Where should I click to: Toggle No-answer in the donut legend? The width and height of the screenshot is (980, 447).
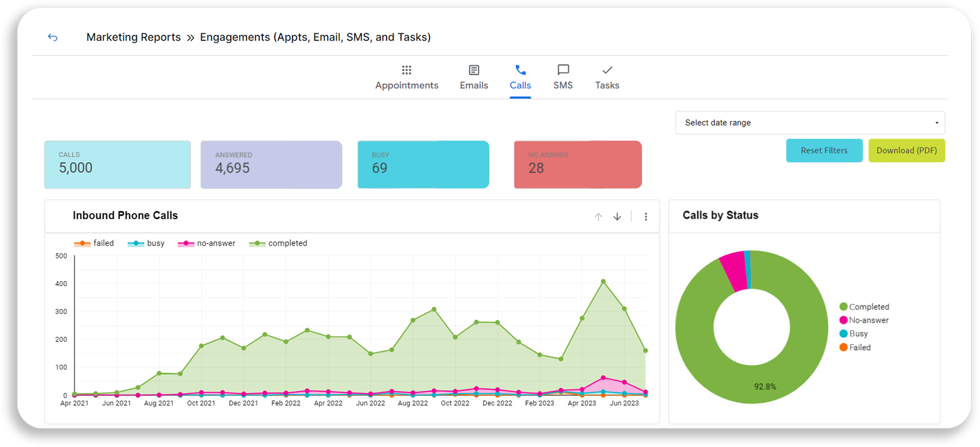click(x=864, y=320)
